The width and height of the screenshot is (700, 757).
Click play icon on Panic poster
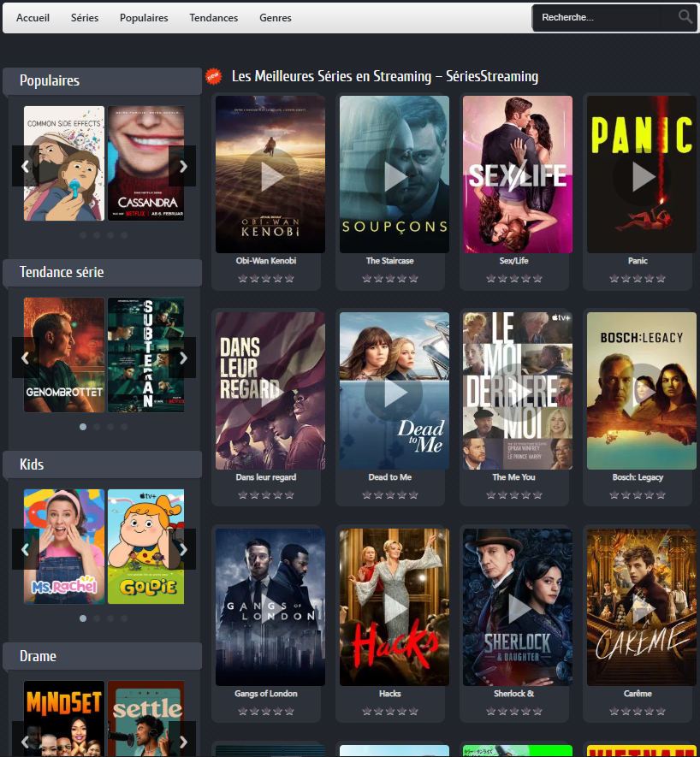click(x=642, y=177)
